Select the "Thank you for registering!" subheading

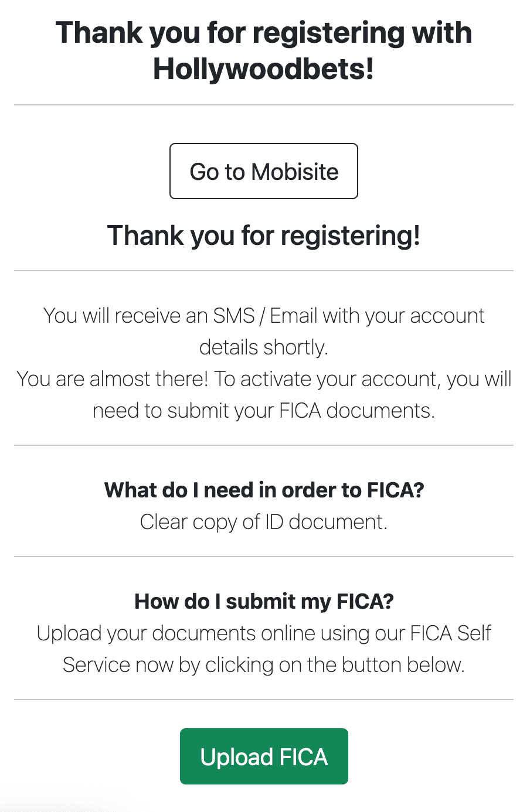pyautogui.click(x=264, y=236)
